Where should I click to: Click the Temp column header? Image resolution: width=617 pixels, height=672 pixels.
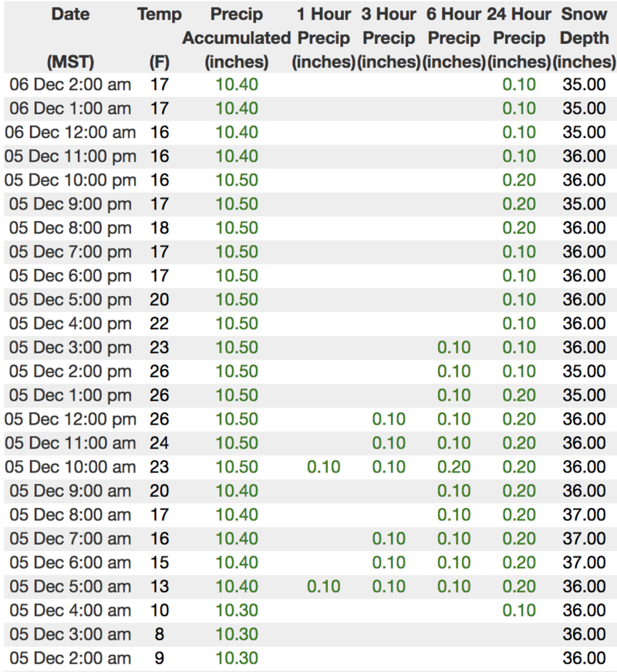[159, 14]
